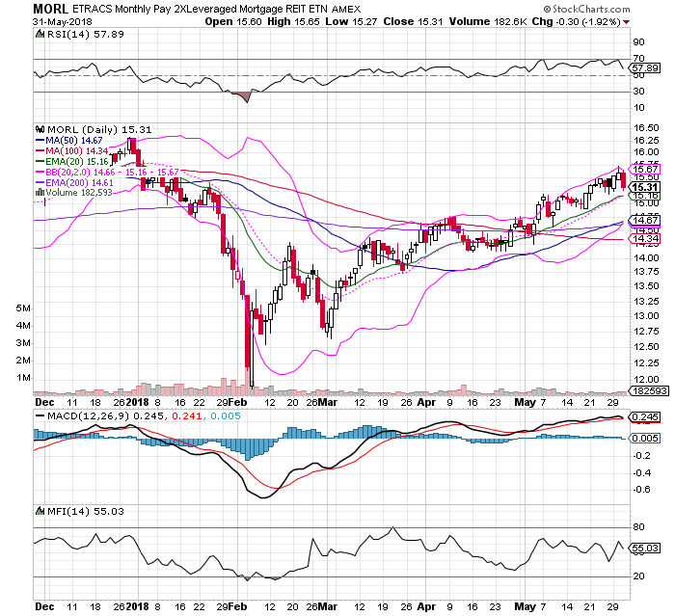Click the RSI value tag 57.89
The width and height of the screenshot is (675, 616).
[645, 68]
